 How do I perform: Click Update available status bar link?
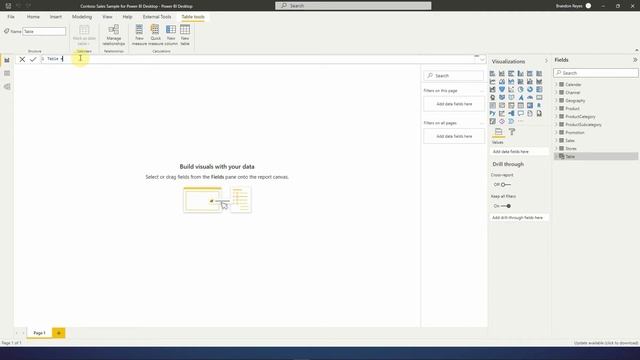coord(606,343)
